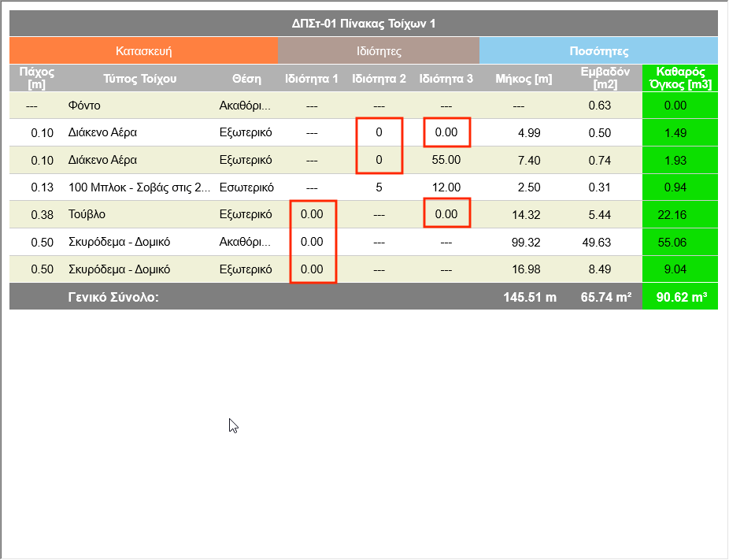Click the Θέση column header
This screenshot has width=729, height=560.
point(246,79)
